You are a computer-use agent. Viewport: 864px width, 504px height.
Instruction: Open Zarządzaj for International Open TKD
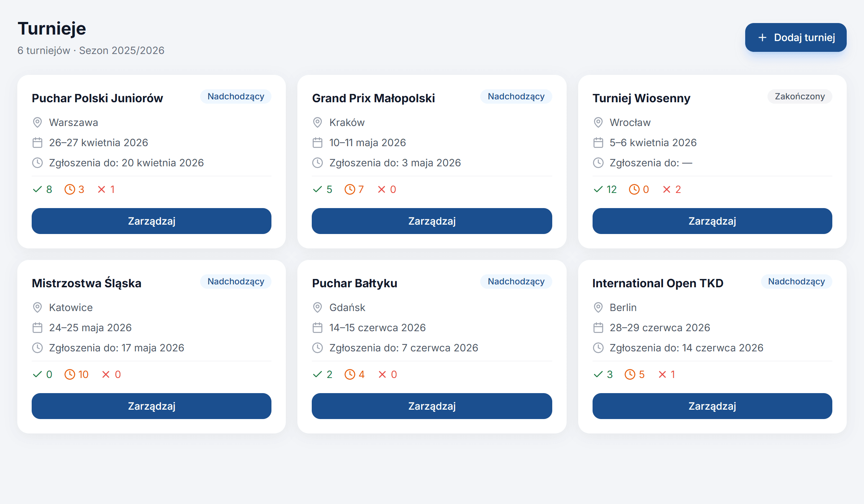712,406
